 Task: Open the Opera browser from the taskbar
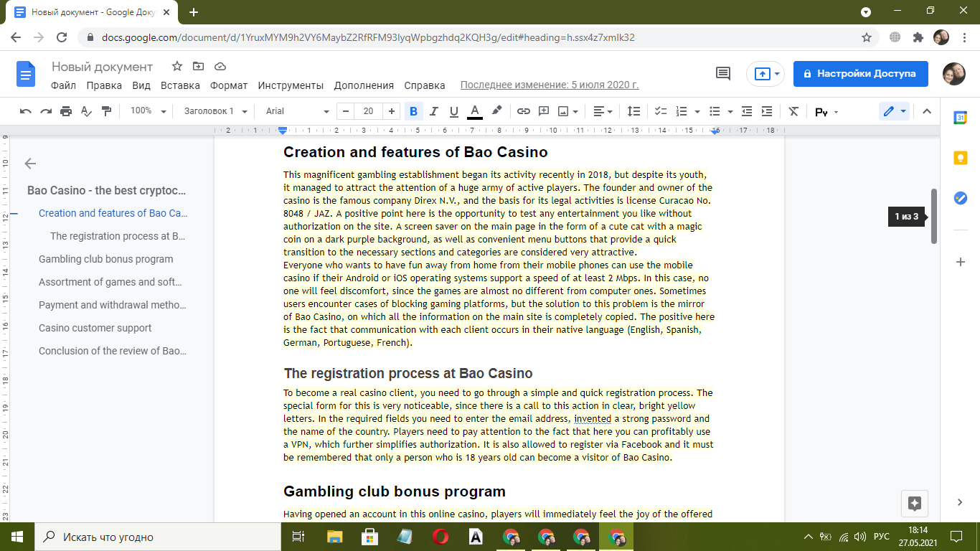point(440,536)
